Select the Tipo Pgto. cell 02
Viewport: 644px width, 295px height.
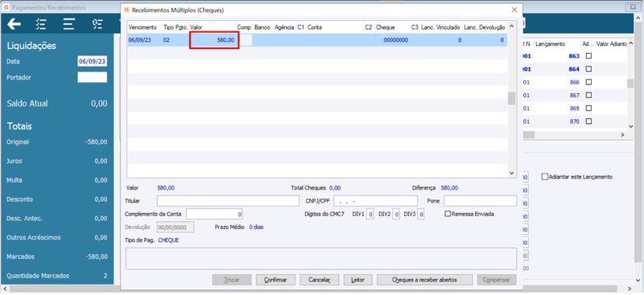coord(175,40)
